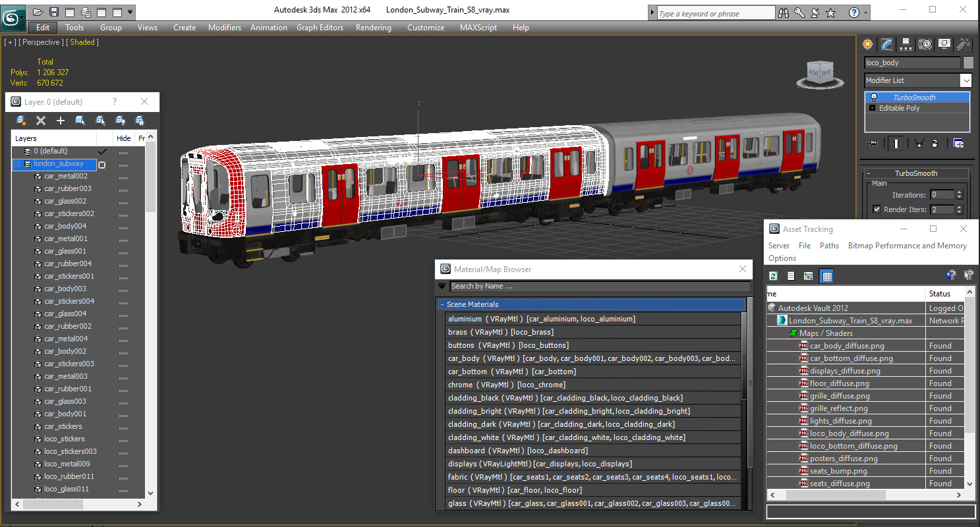
Task: Click the Asset Tracking tree view icon
Action: [809, 276]
